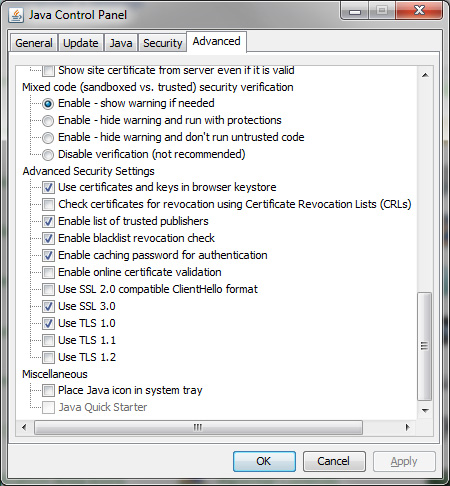Click the vertical scrollbar up arrow
The width and height of the screenshot is (450, 486).
(425, 75)
